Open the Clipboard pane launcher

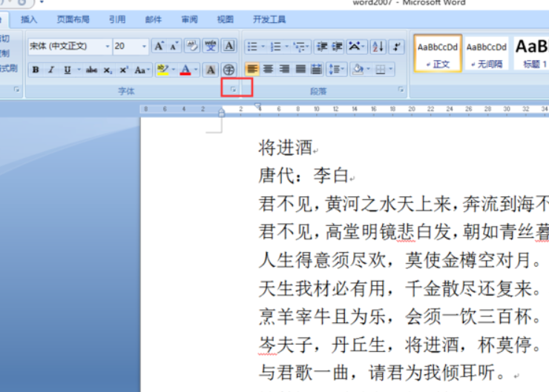[16, 90]
